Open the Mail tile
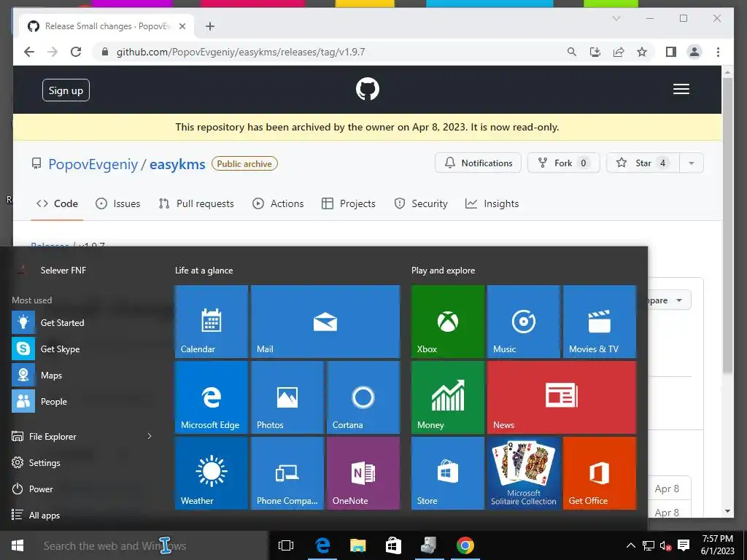This screenshot has height=560, width=747. (x=325, y=322)
